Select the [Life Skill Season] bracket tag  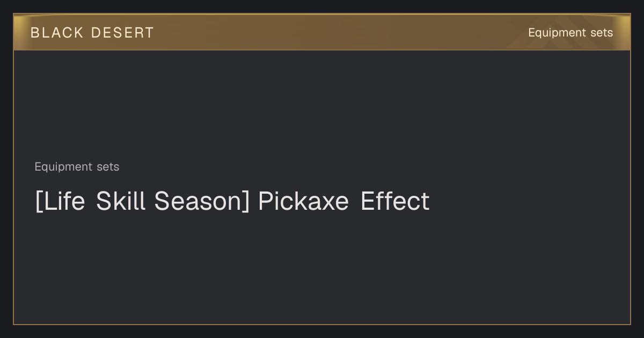(142, 201)
